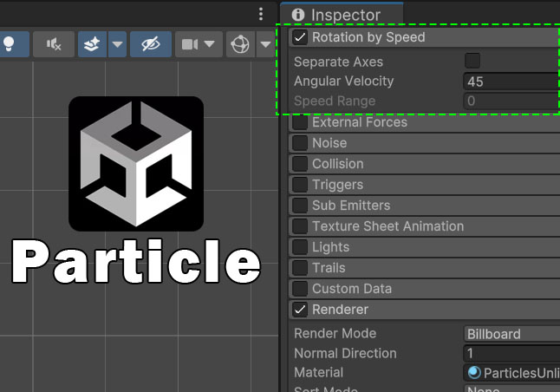The image size is (560, 392).
Task: Click the ParticlesUnlit material icon
Action: tap(473, 373)
